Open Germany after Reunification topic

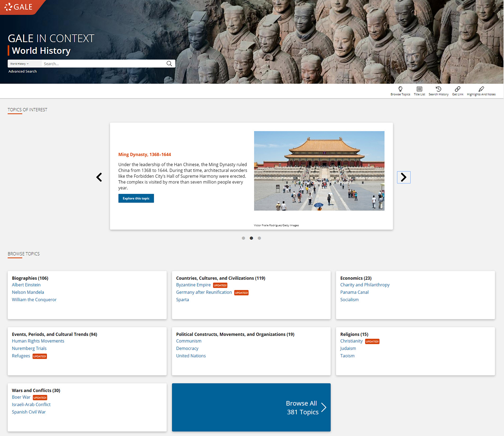pyautogui.click(x=204, y=292)
